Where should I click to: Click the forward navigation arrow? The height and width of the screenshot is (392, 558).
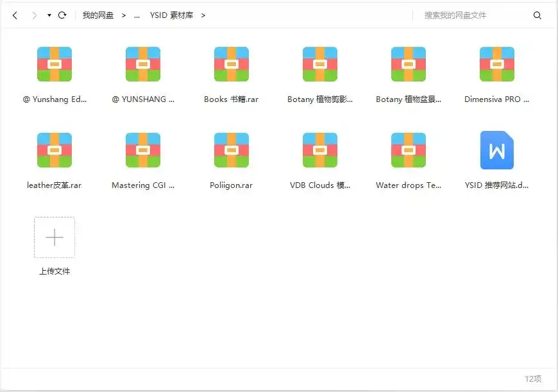[x=34, y=15]
